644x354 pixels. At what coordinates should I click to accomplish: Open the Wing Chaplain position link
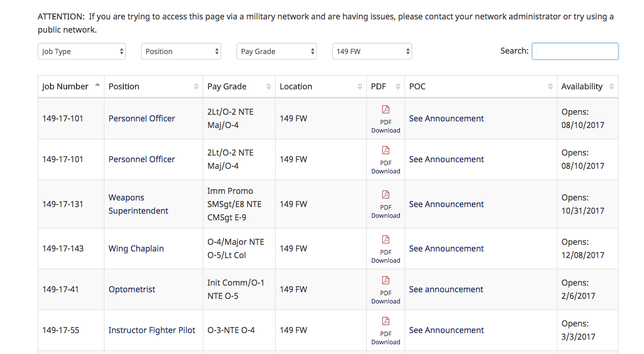[136, 248]
